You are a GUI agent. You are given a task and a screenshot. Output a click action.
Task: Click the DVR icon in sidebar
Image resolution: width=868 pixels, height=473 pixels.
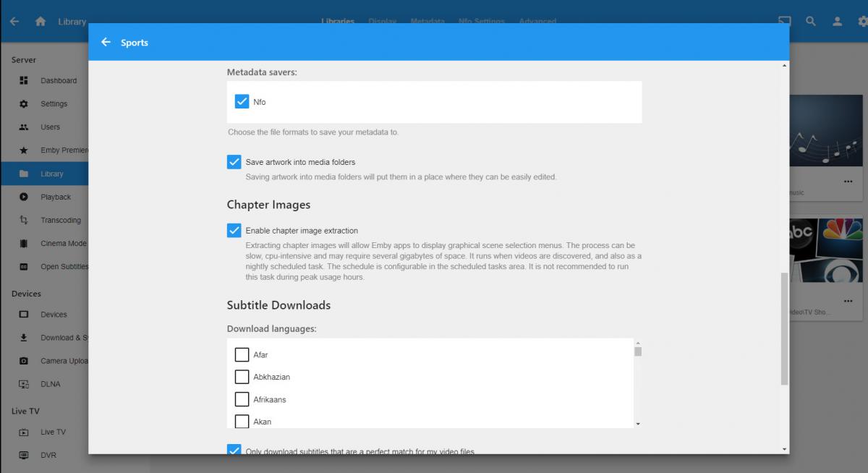pyautogui.click(x=24, y=455)
